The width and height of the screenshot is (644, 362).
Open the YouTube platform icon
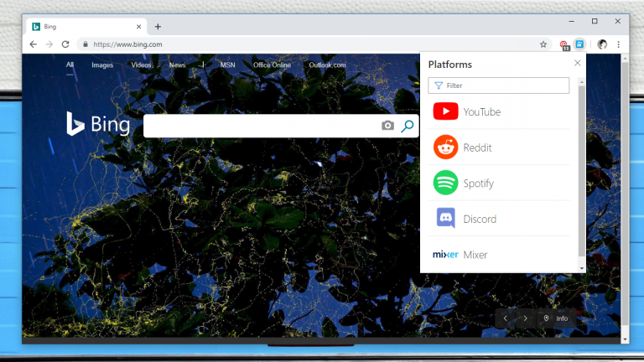(x=445, y=111)
